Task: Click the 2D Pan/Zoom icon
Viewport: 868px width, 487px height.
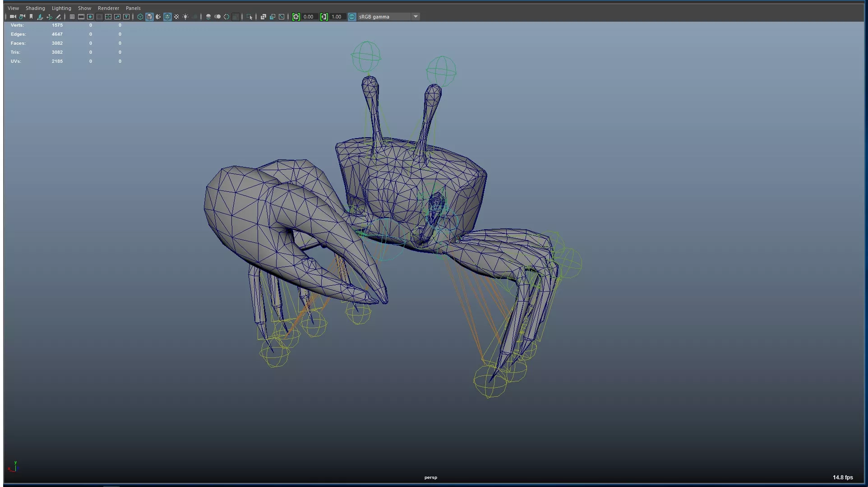Action: click(49, 17)
